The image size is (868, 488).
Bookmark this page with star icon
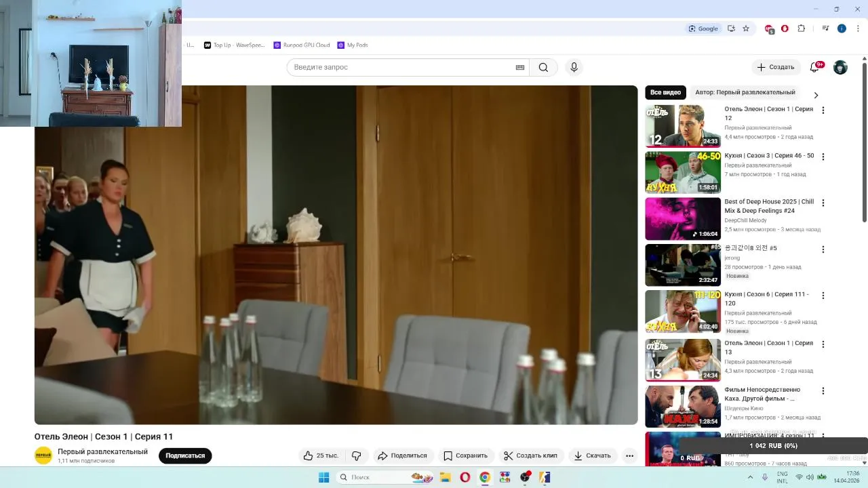(746, 28)
